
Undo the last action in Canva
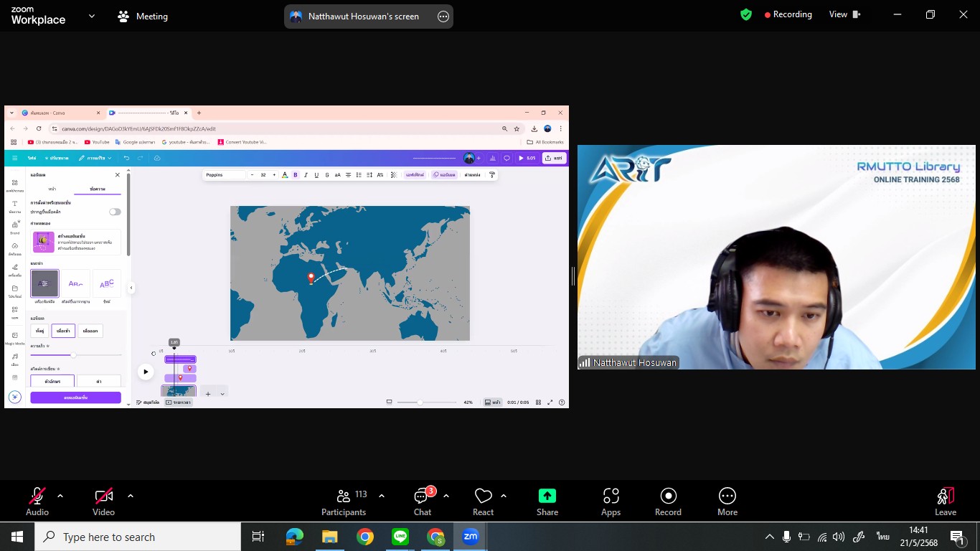(126, 158)
